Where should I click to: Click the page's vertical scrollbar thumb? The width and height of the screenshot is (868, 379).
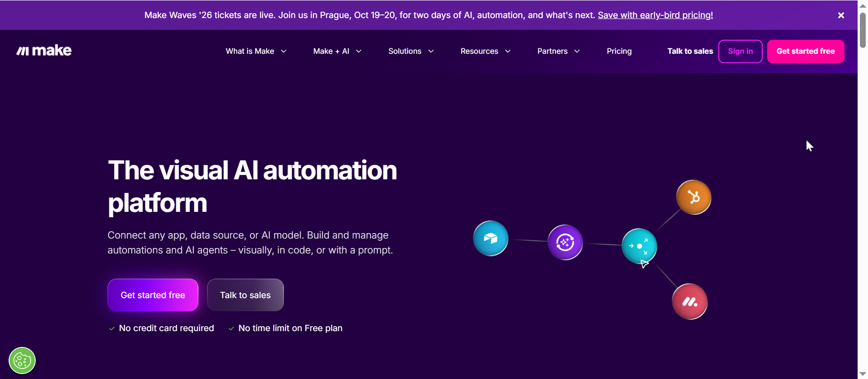click(x=863, y=30)
